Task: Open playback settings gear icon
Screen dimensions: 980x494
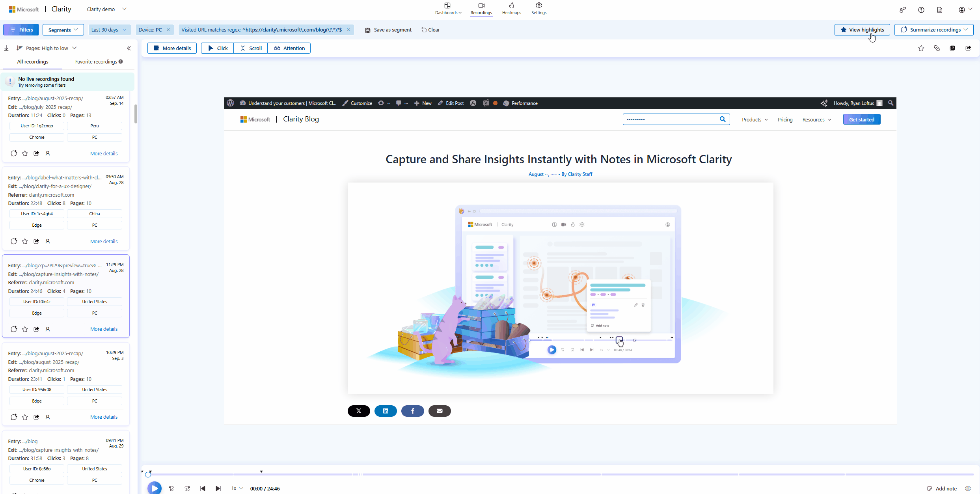Action: click(x=968, y=488)
